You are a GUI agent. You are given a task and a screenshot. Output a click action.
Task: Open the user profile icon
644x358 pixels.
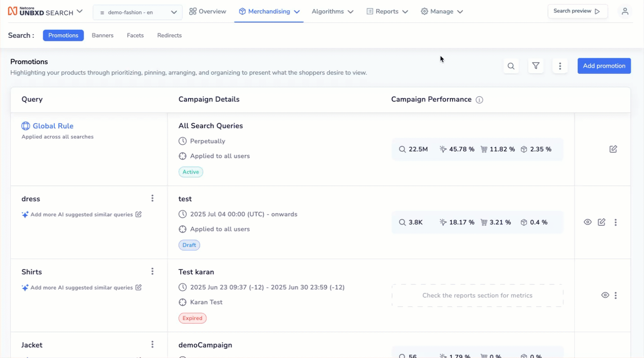625,11
